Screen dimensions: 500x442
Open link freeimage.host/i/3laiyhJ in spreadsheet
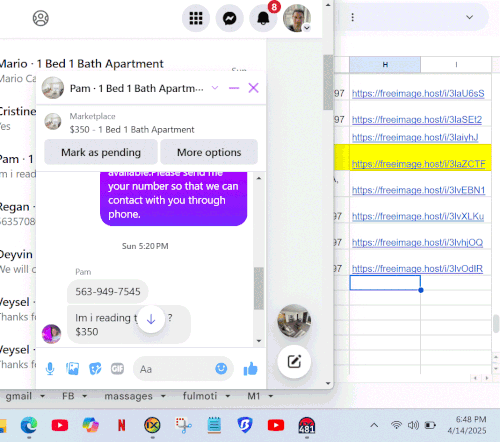(415, 137)
